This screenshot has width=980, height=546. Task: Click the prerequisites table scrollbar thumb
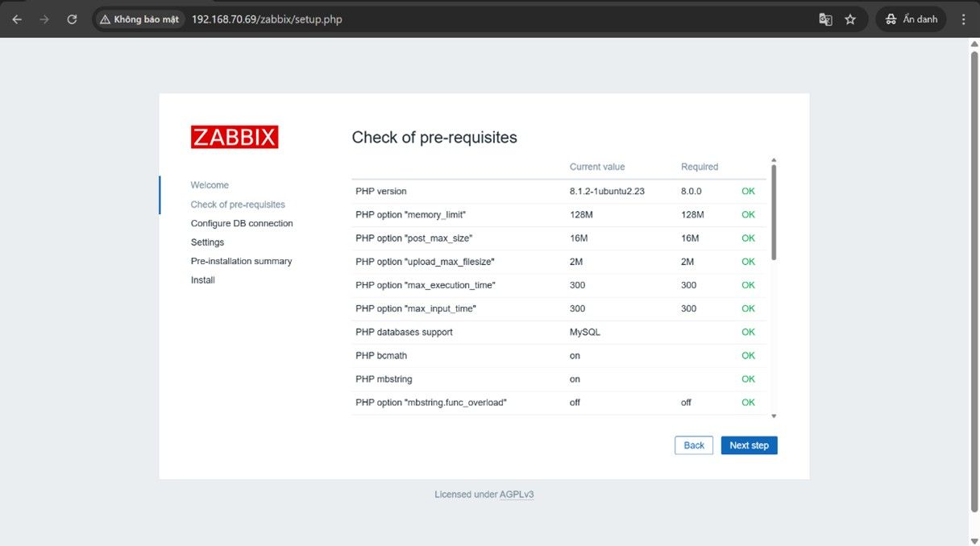coord(774,212)
